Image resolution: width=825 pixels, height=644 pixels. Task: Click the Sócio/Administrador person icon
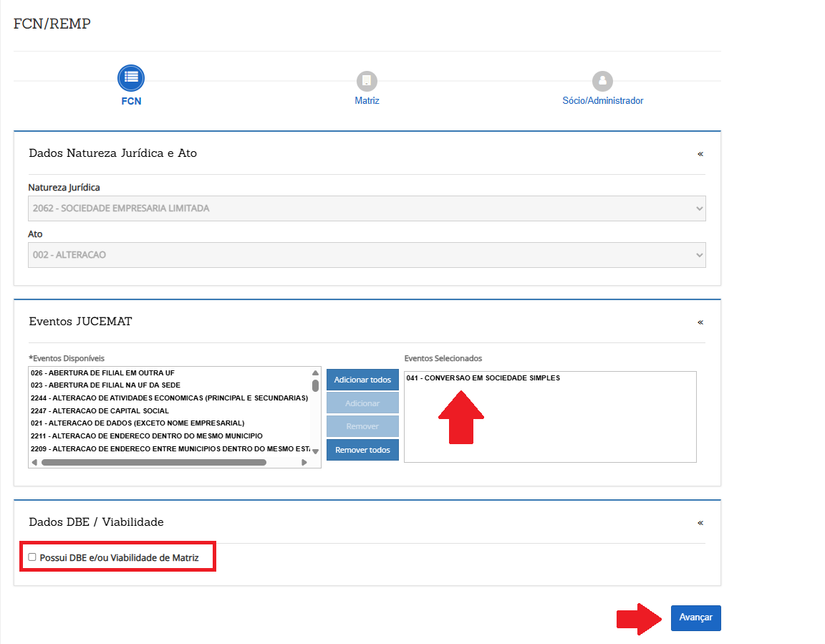[602, 80]
